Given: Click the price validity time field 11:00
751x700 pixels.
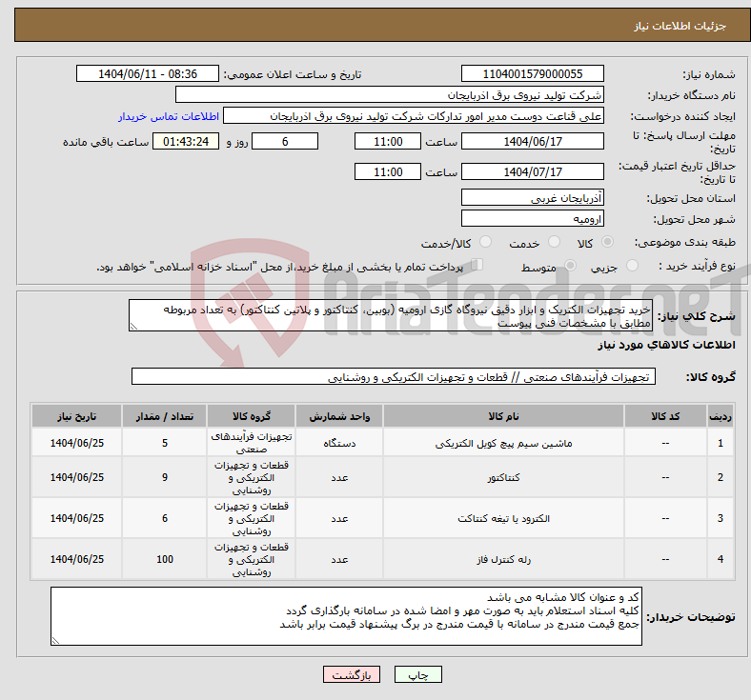Looking at the screenshot, I should (x=388, y=171).
